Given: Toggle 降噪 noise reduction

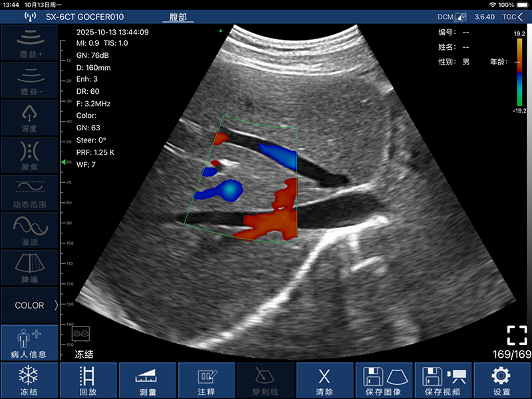Looking at the screenshot, I should pyautogui.click(x=29, y=267).
